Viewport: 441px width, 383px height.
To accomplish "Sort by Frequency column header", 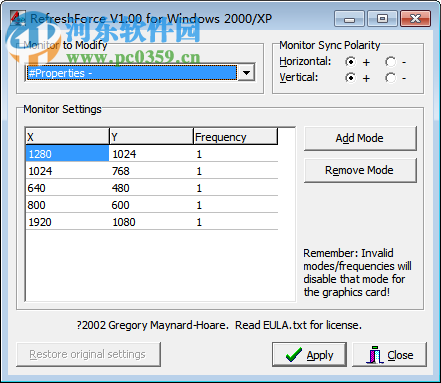I will pyautogui.click(x=235, y=137).
